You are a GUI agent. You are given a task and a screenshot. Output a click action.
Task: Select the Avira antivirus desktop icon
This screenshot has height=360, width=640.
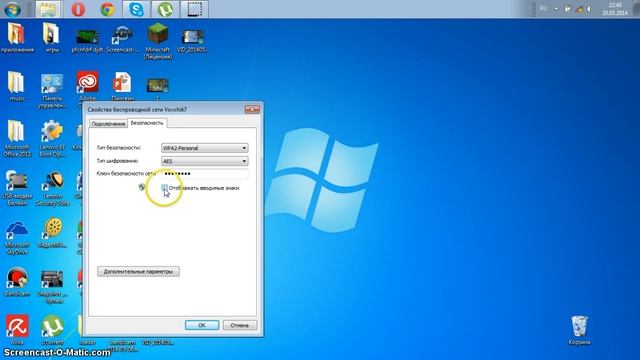pos(17,329)
